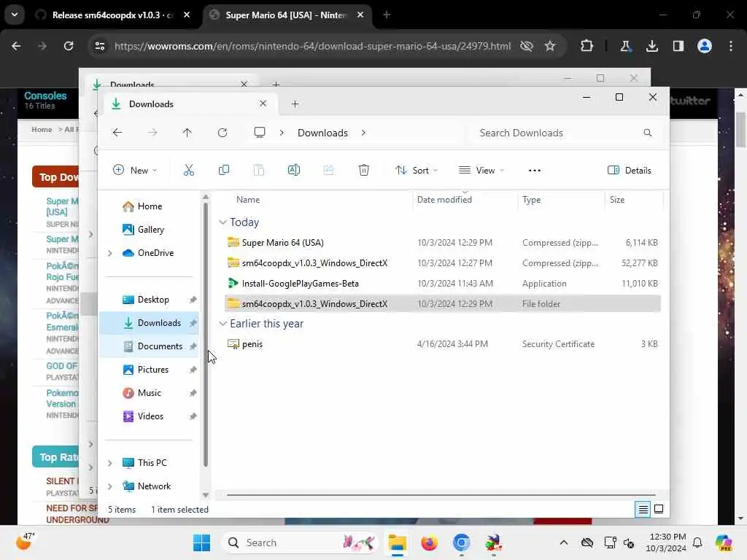This screenshot has height=560, width=747.
Task: Go up one folder level
Action: pos(187,133)
